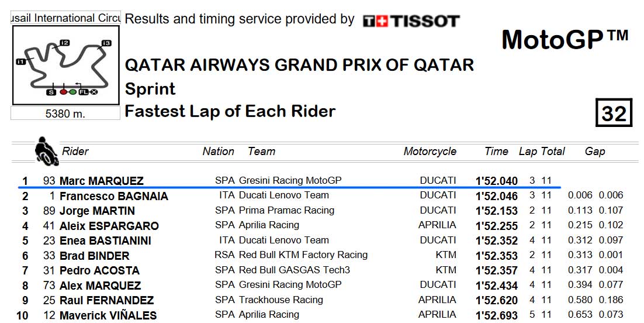Select Francesco BAGNAIA rider name
Viewport: 644px width, 323px height.
114,196
